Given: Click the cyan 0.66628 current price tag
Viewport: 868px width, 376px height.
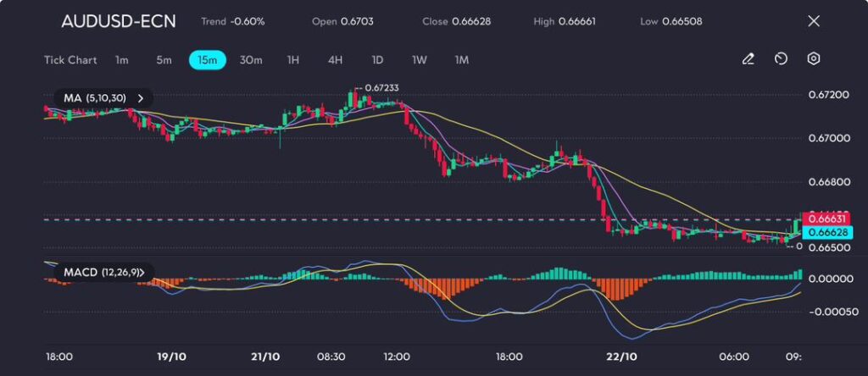Looking at the screenshot, I should point(825,232).
